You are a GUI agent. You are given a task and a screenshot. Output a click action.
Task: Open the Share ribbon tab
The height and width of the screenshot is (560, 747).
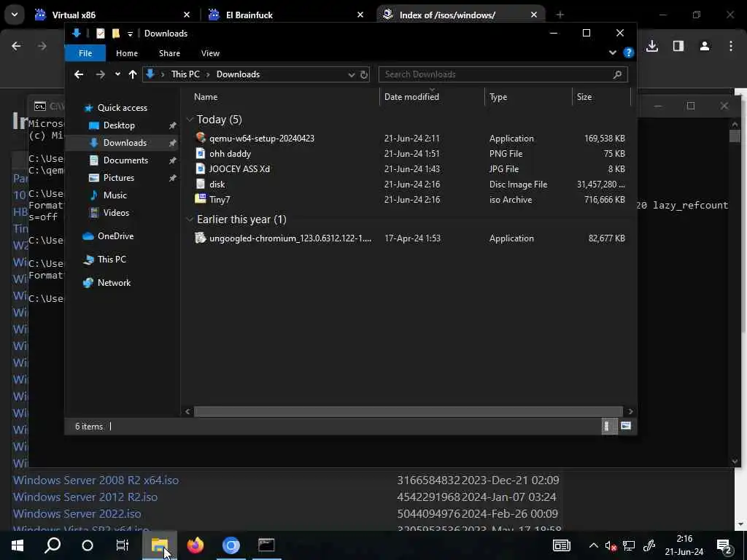[x=169, y=52]
